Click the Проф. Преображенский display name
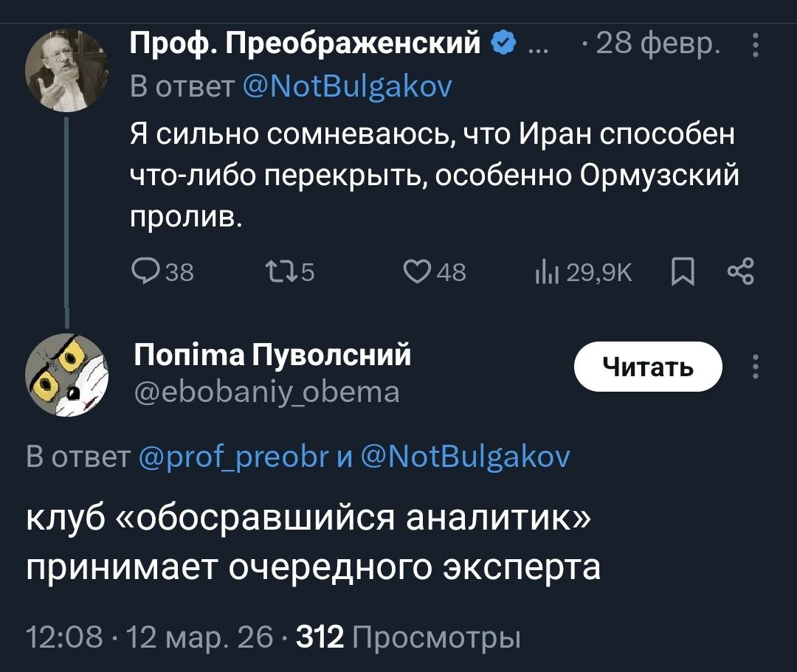This screenshot has width=797, height=672. (306, 45)
